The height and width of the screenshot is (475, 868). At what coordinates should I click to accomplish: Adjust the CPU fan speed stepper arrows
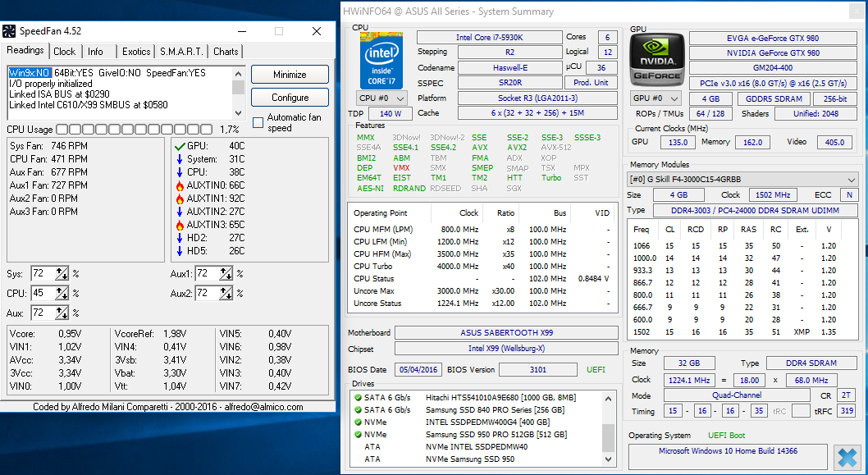click(x=62, y=294)
